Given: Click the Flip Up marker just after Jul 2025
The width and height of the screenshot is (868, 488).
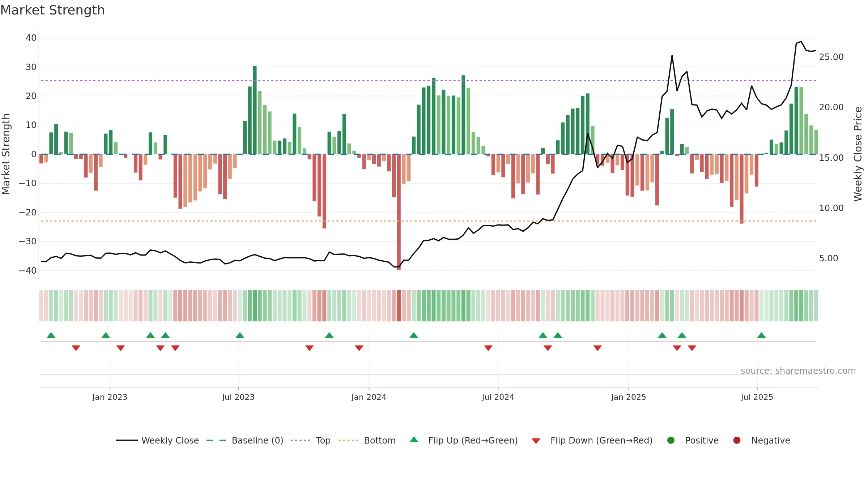Looking at the screenshot, I should click(761, 335).
